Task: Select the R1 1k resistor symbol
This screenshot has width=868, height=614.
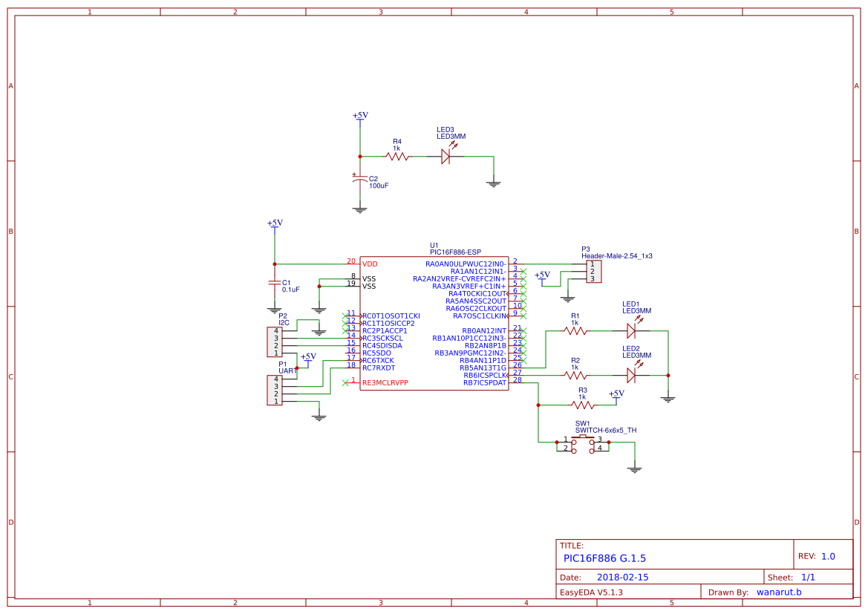Action: (x=575, y=331)
